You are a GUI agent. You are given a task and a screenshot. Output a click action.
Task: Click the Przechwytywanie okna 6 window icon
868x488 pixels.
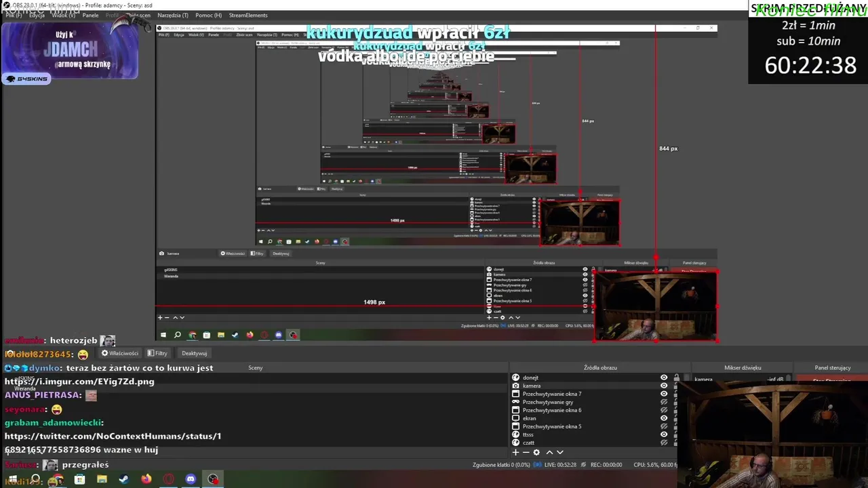click(x=515, y=410)
